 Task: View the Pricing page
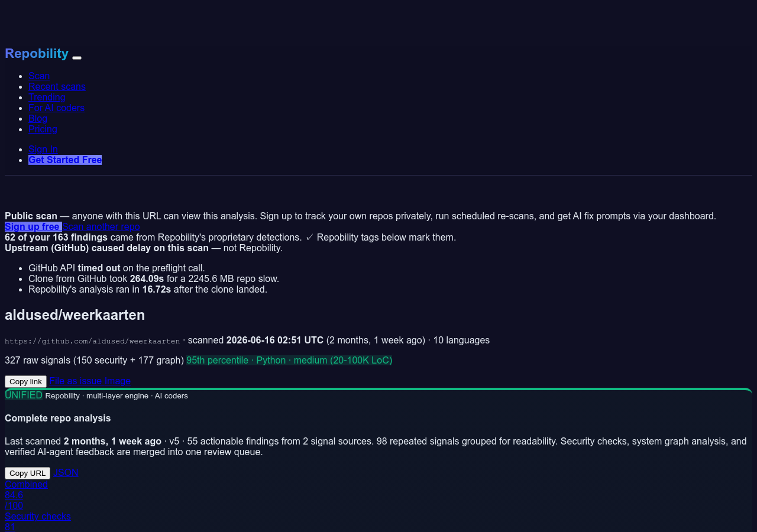pyautogui.click(x=43, y=129)
